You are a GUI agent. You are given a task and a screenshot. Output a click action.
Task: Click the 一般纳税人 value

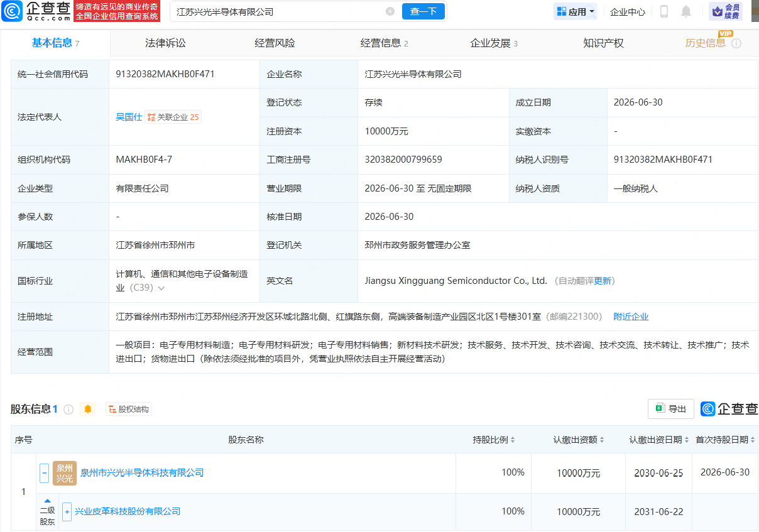636,188
